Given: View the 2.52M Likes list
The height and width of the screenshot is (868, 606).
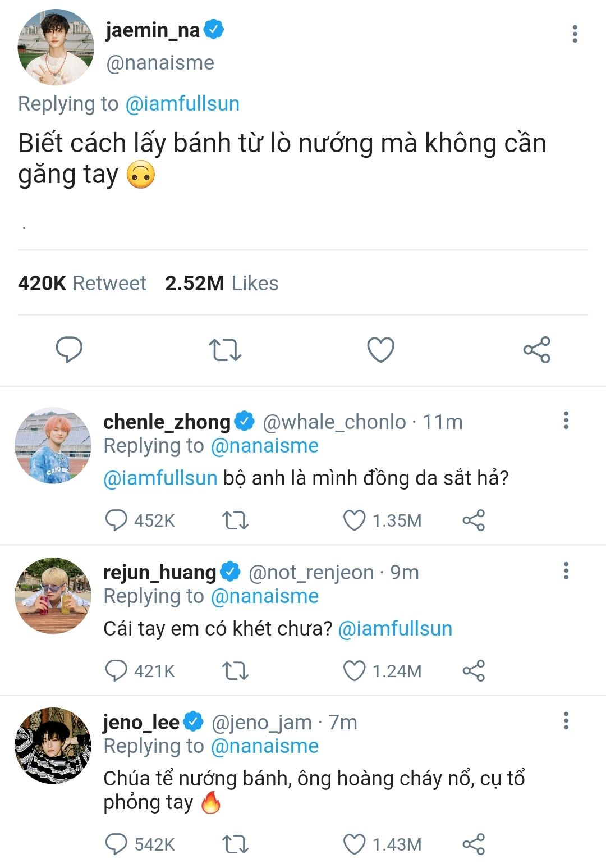Looking at the screenshot, I should 222,284.
